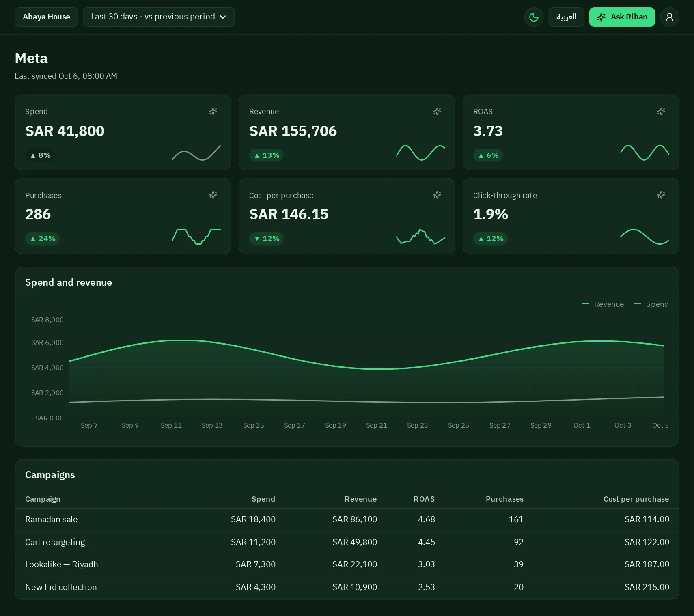Click the Spend and revenue chart title
The width and height of the screenshot is (694, 616).
pos(69,282)
